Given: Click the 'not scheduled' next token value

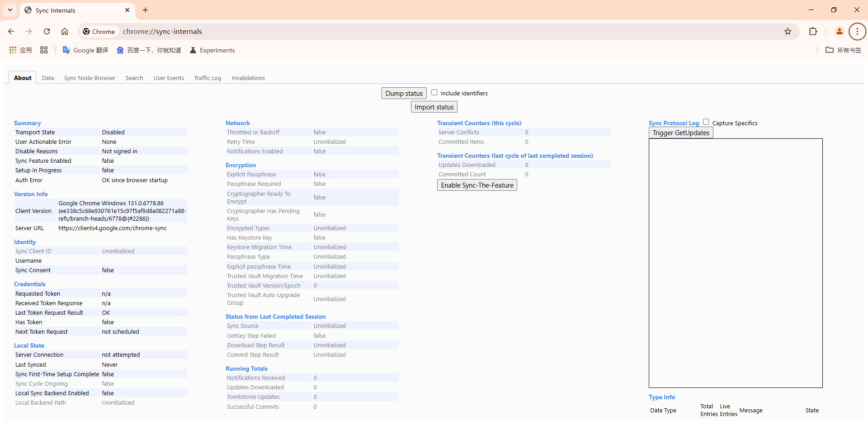Looking at the screenshot, I should point(120,331).
